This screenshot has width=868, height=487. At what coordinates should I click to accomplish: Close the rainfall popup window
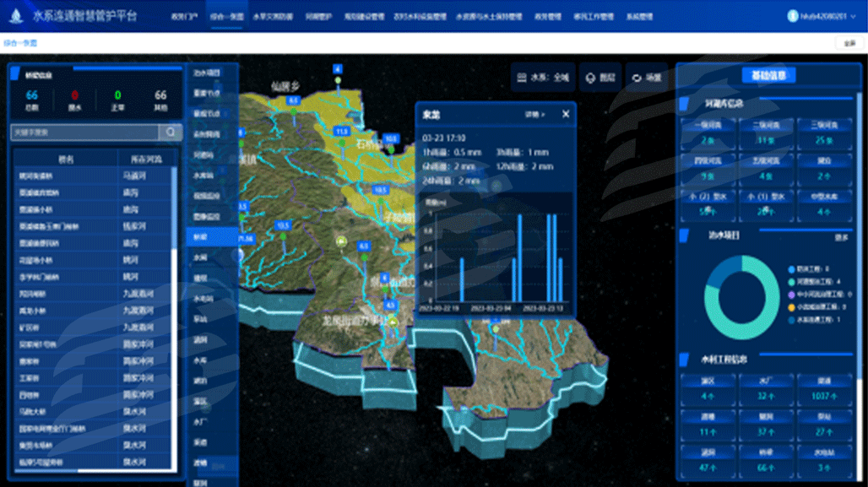click(566, 114)
